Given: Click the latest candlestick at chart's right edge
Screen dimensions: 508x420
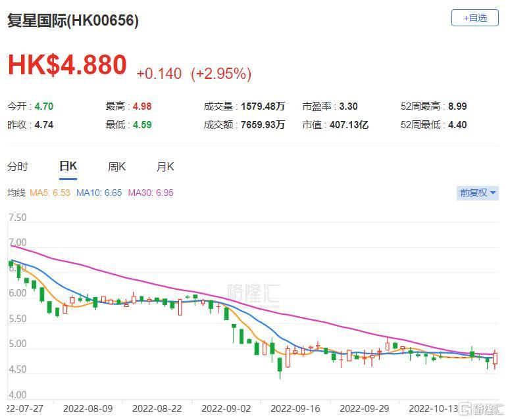Looking at the screenshot, I should 495,358.
